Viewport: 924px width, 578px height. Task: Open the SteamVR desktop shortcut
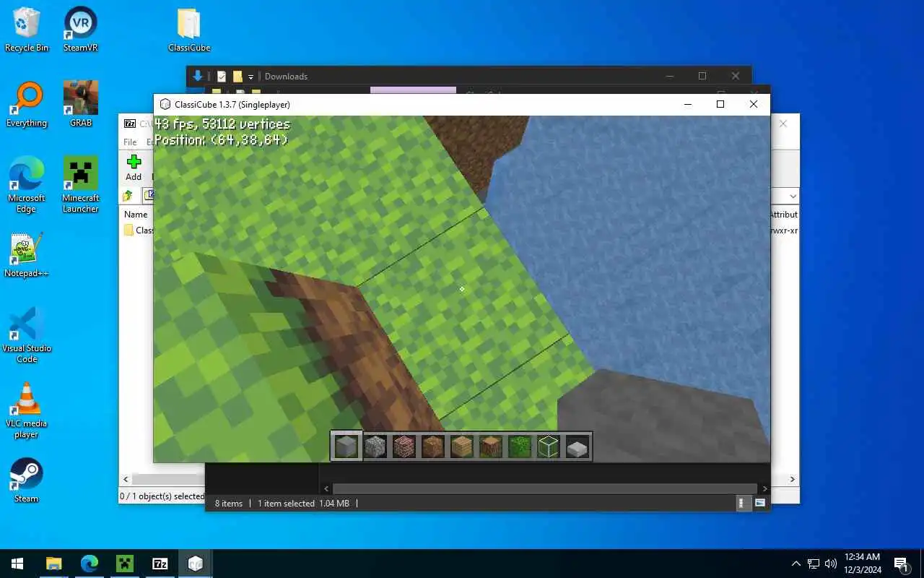tap(81, 30)
